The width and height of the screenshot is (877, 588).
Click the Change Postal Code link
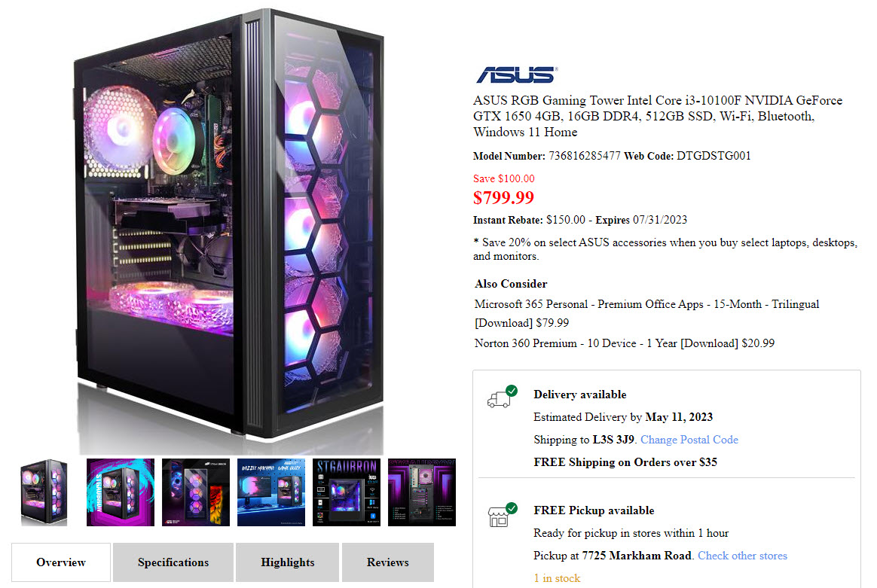(x=689, y=440)
